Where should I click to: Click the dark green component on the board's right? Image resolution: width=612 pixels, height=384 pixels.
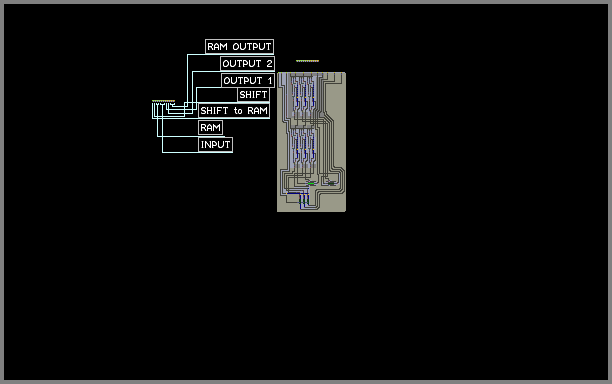point(331,183)
